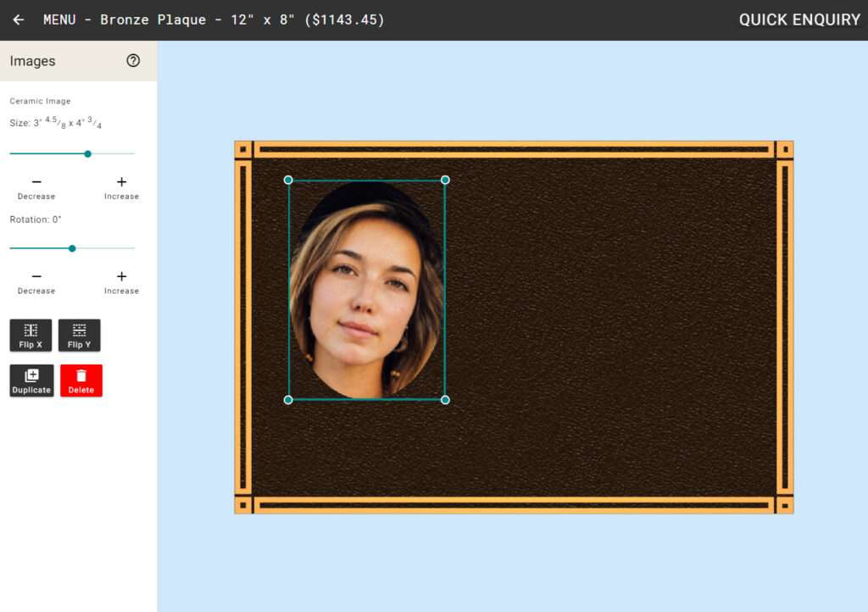Click plus icon to increase image size
The height and width of the screenshot is (612, 868).
pos(121,182)
